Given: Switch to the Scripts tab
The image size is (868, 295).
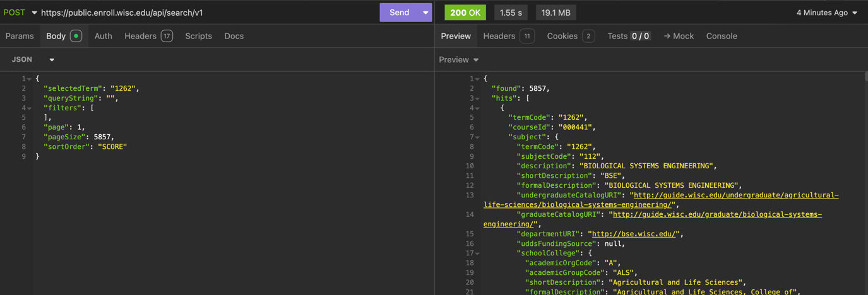Looking at the screenshot, I should click(x=198, y=36).
